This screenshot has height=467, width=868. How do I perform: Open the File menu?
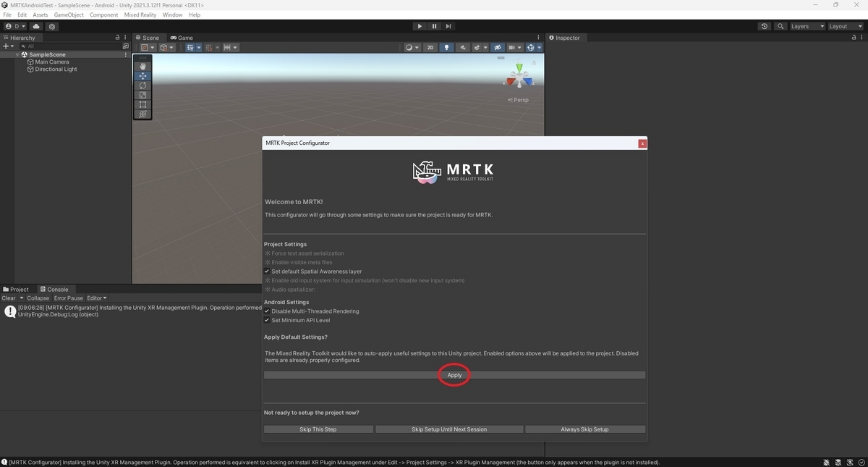(x=7, y=14)
